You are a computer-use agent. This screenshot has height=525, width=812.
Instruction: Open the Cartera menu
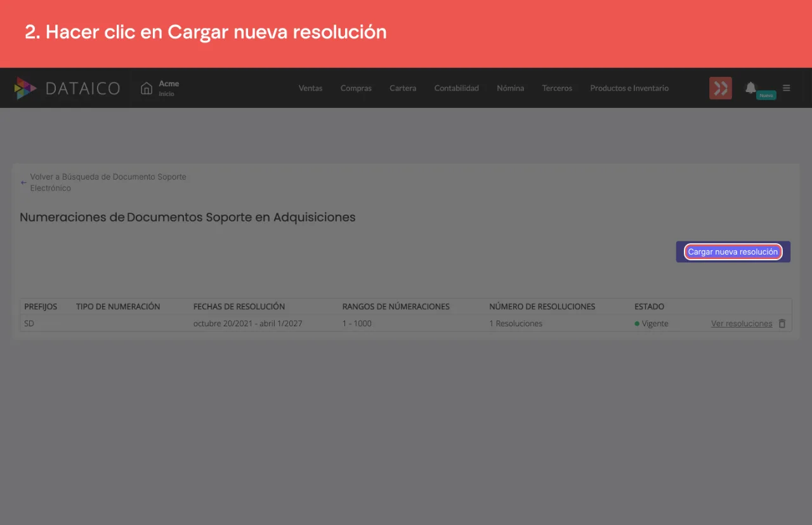pos(403,88)
